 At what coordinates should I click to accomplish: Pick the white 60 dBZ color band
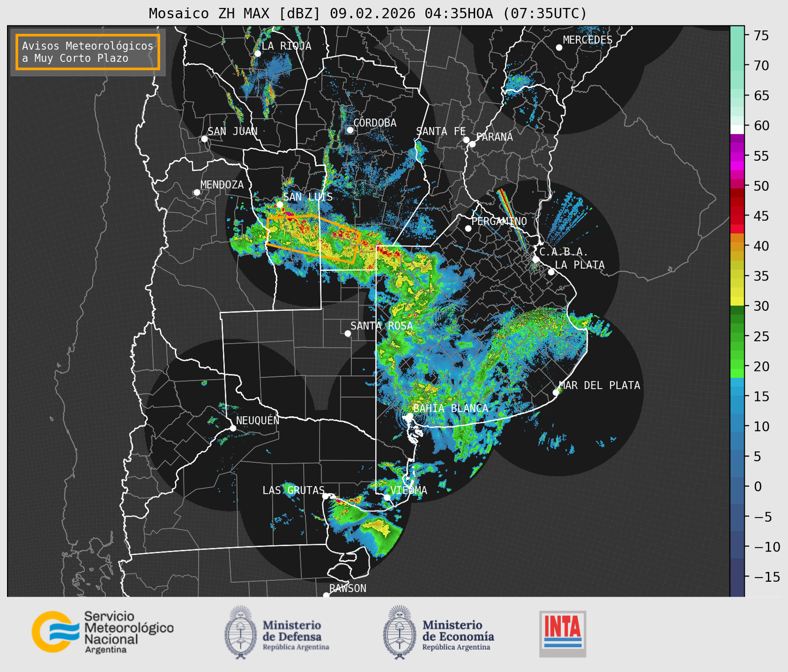coord(737,129)
